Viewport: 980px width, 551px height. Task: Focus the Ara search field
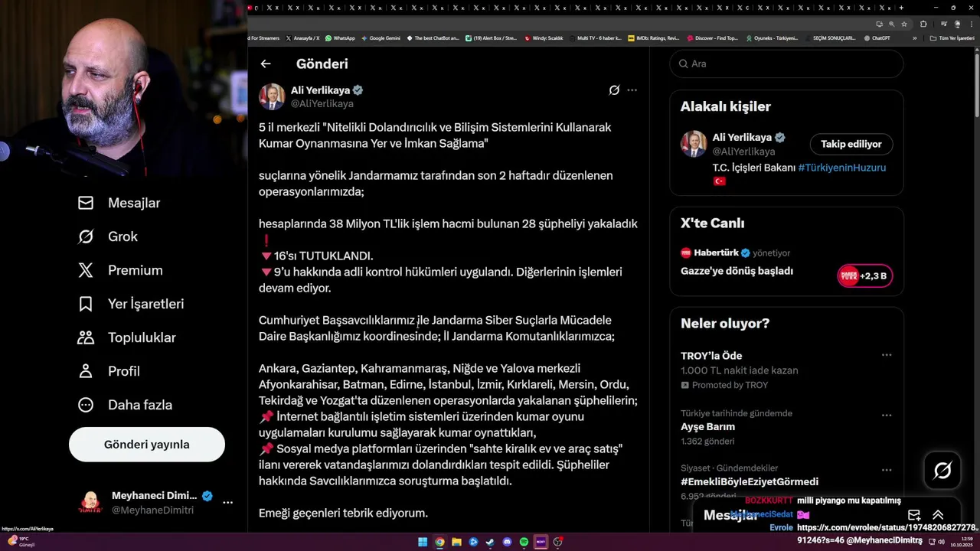786,64
